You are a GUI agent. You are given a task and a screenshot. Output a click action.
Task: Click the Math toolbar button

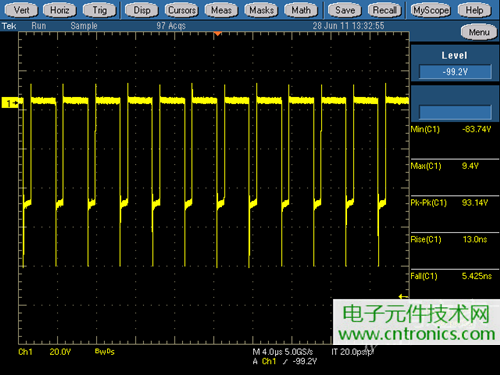[x=301, y=10]
